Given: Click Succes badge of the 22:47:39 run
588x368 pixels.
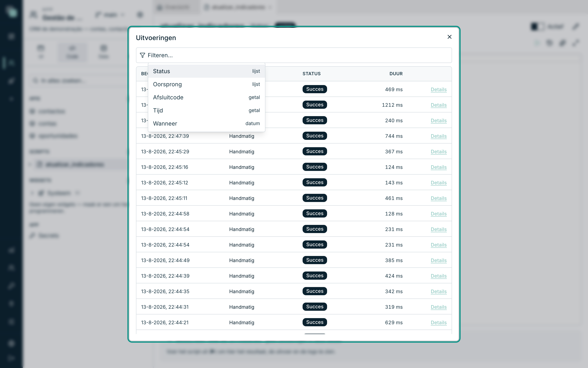Looking at the screenshot, I should [x=315, y=136].
